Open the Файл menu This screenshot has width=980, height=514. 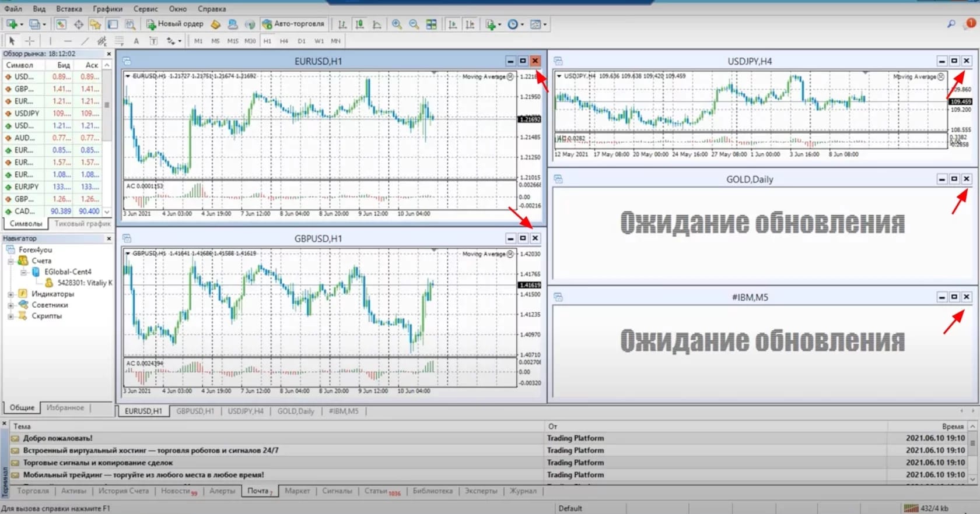pyautogui.click(x=13, y=9)
